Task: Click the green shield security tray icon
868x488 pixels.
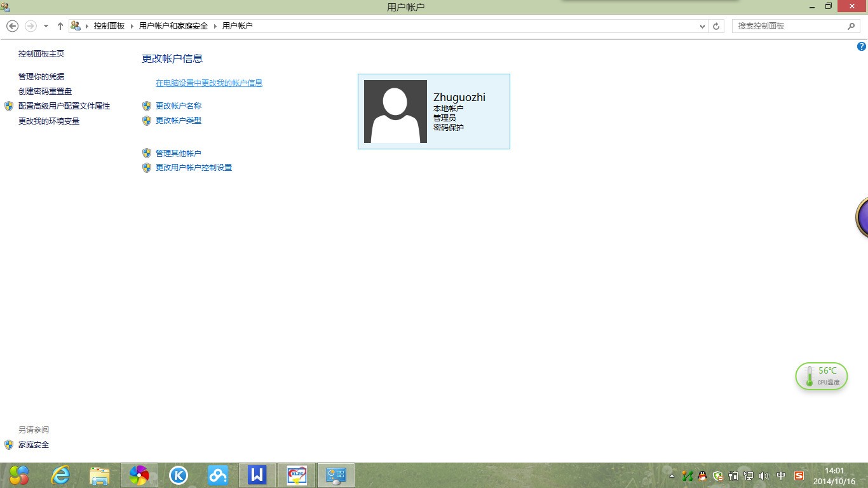Action: [718, 475]
